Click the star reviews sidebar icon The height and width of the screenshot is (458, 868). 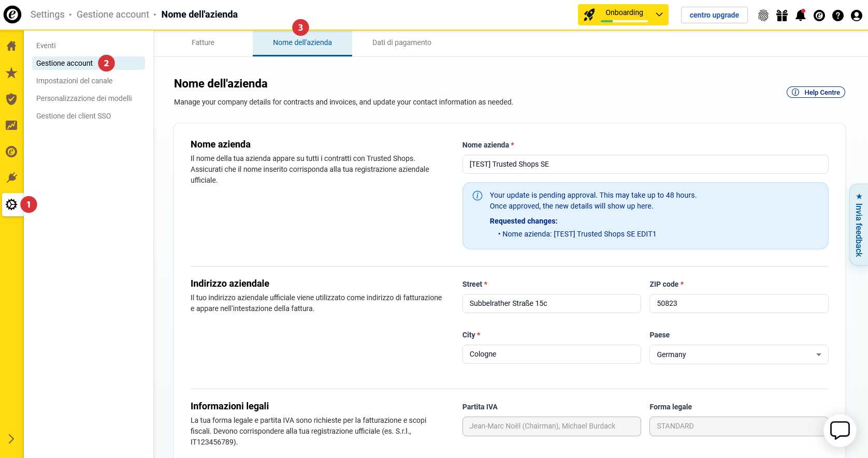coord(11,73)
